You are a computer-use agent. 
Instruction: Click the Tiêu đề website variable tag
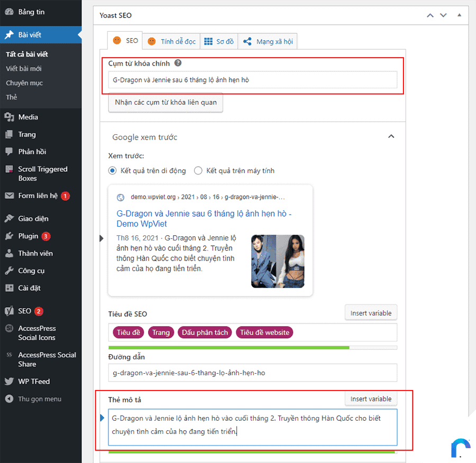pos(265,332)
